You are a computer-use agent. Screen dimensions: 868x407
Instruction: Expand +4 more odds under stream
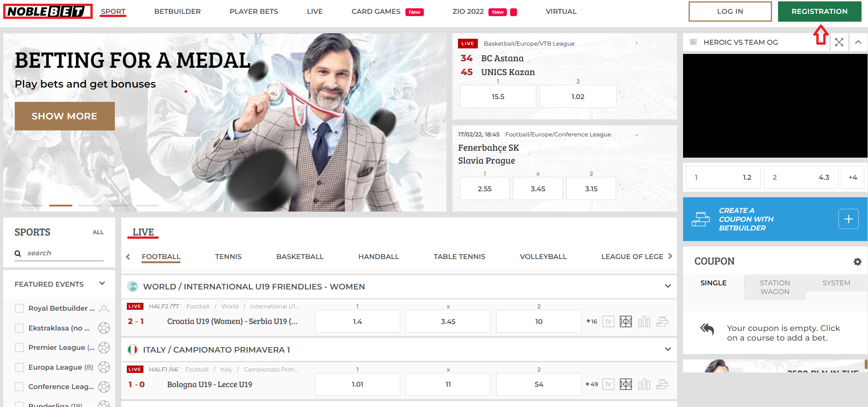click(853, 177)
